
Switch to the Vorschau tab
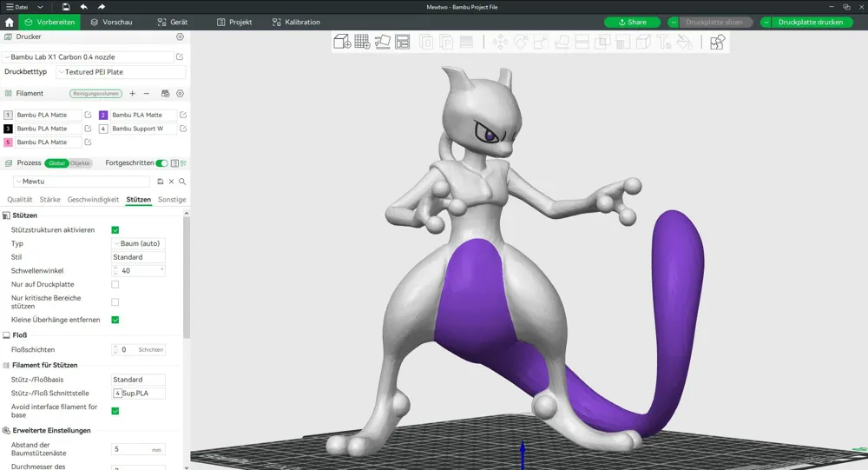pyautogui.click(x=111, y=23)
